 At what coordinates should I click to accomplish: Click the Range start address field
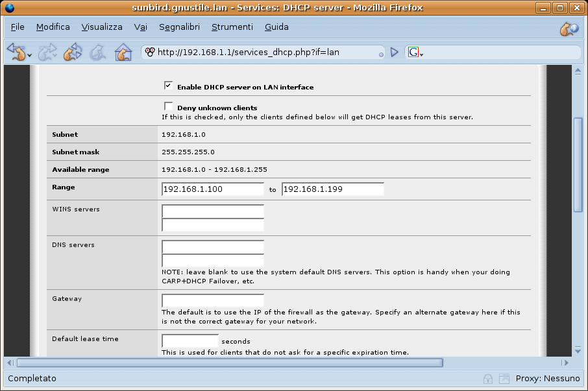click(x=212, y=189)
